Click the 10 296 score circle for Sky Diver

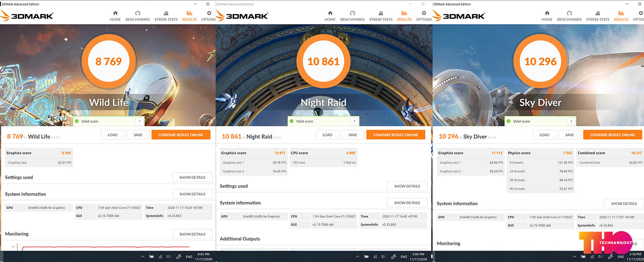tap(540, 61)
